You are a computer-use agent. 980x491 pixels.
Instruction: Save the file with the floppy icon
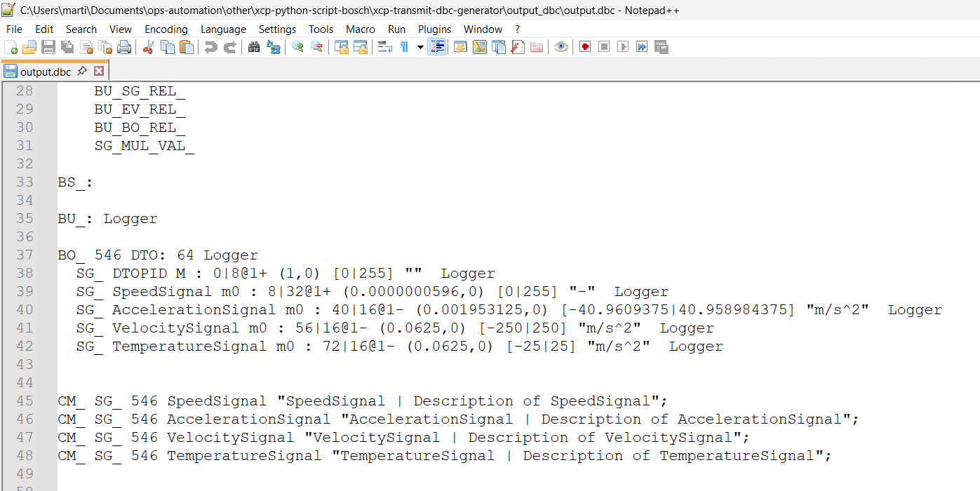coord(48,47)
